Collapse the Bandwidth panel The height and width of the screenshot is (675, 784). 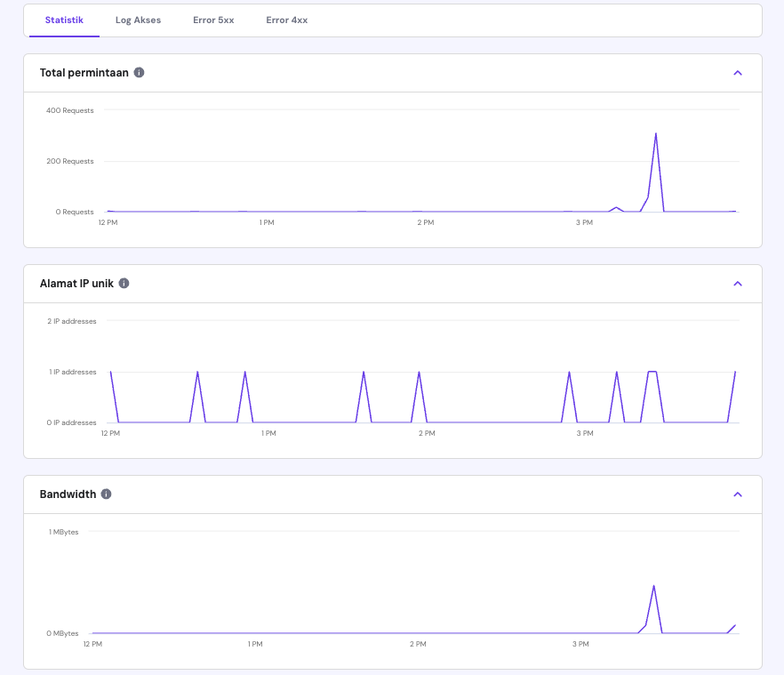tap(737, 494)
